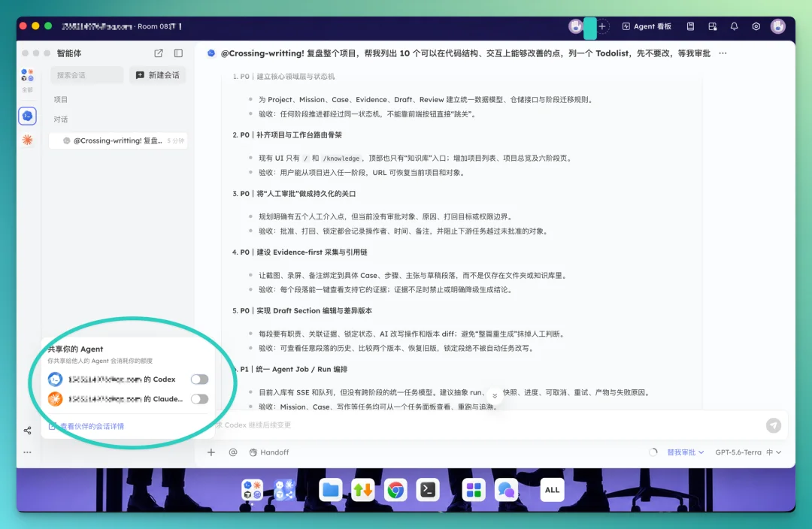Open the first agents app icon in the dock
The height and width of the screenshot is (529, 812).
[252, 490]
